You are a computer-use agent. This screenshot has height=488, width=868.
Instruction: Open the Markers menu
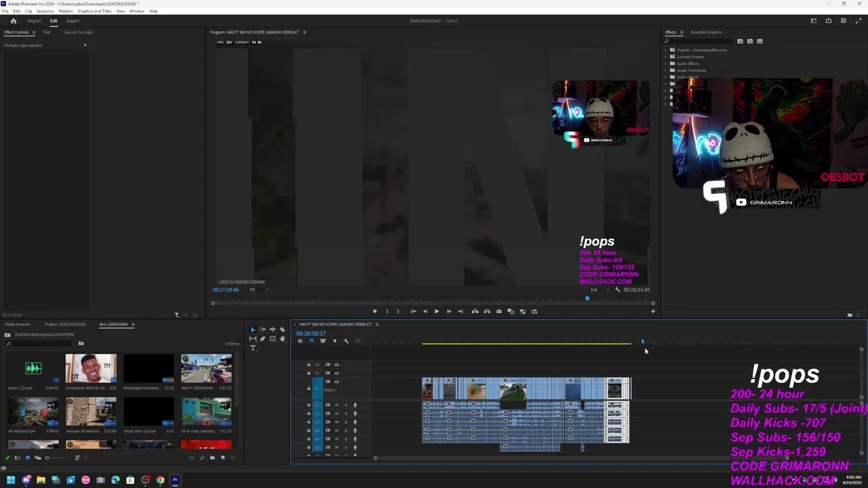[66, 11]
